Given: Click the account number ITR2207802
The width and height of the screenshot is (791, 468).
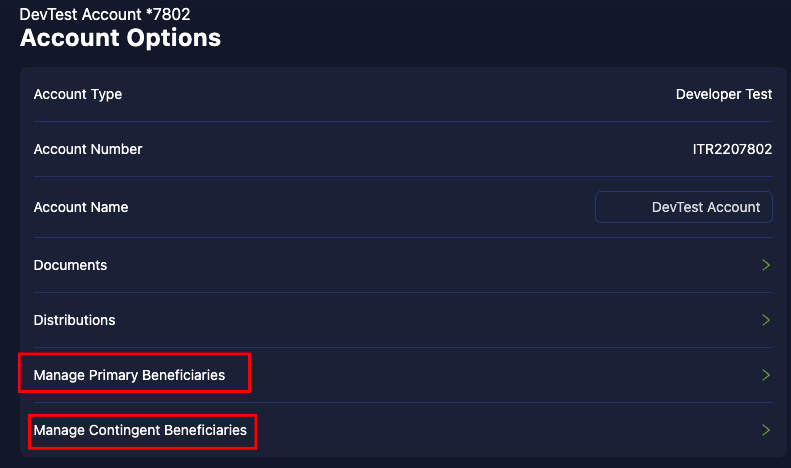Looking at the screenshot, I should 732,149.
